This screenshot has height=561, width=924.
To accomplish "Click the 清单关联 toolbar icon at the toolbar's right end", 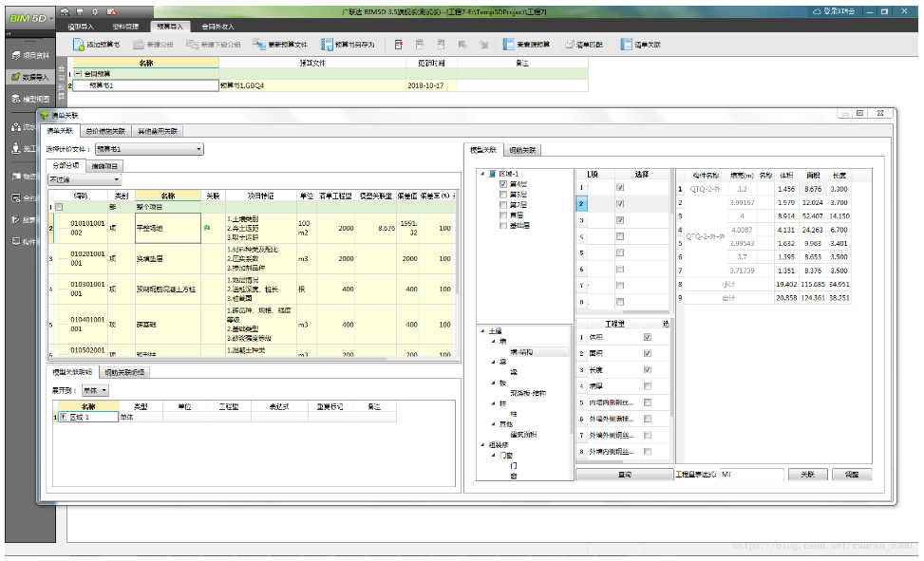I will pyautogui.click(x=626, y=45).
